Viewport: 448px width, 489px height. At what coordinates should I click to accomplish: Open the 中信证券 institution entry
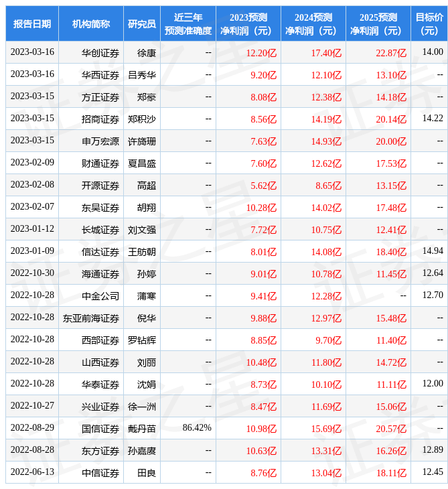100,472
